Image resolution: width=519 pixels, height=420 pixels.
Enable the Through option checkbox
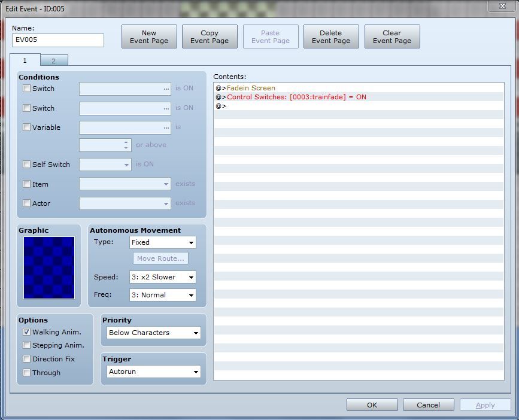26,373
